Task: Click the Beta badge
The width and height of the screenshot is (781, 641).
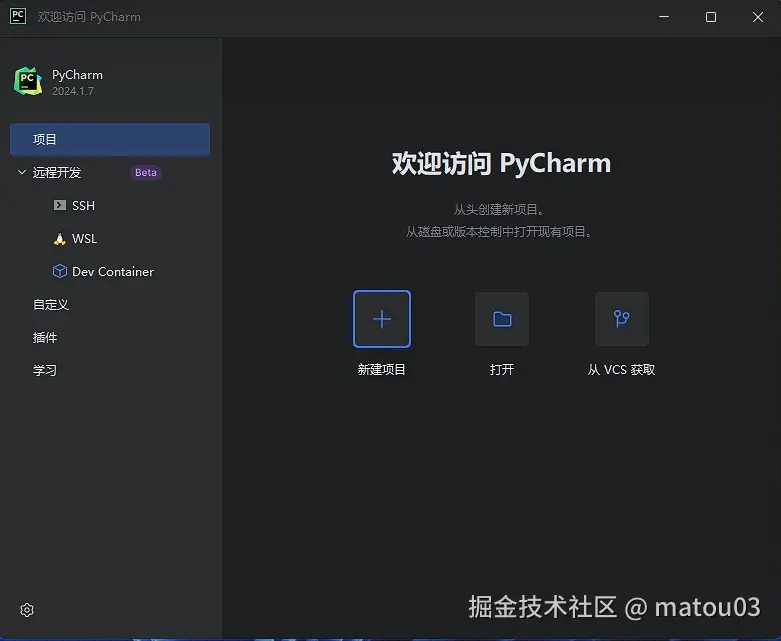Action: click(146, 172)
